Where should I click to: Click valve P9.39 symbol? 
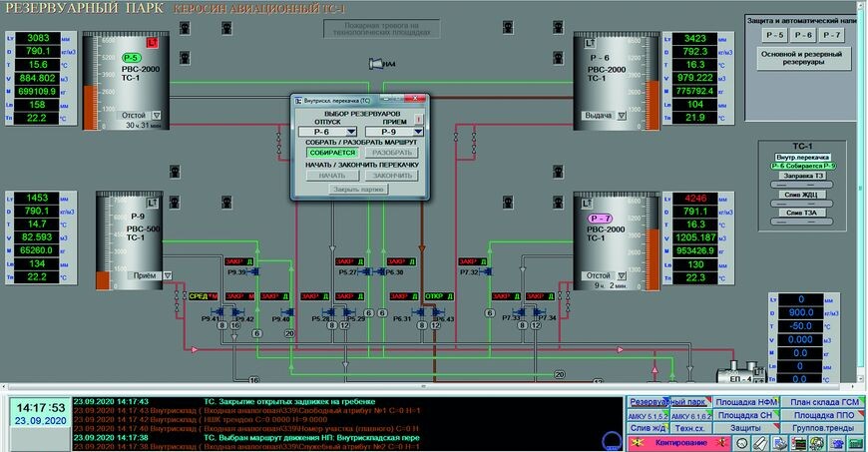[254, 271]
